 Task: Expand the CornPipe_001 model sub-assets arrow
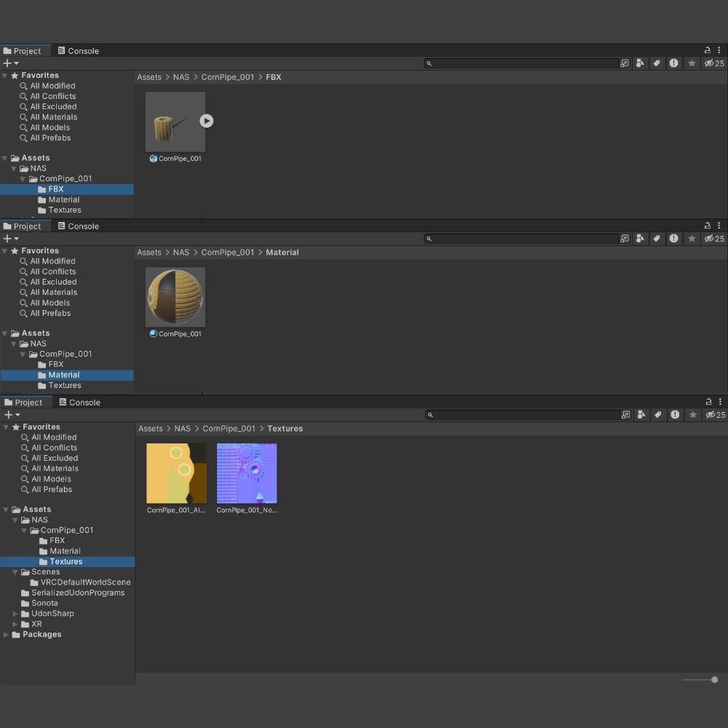207,121
